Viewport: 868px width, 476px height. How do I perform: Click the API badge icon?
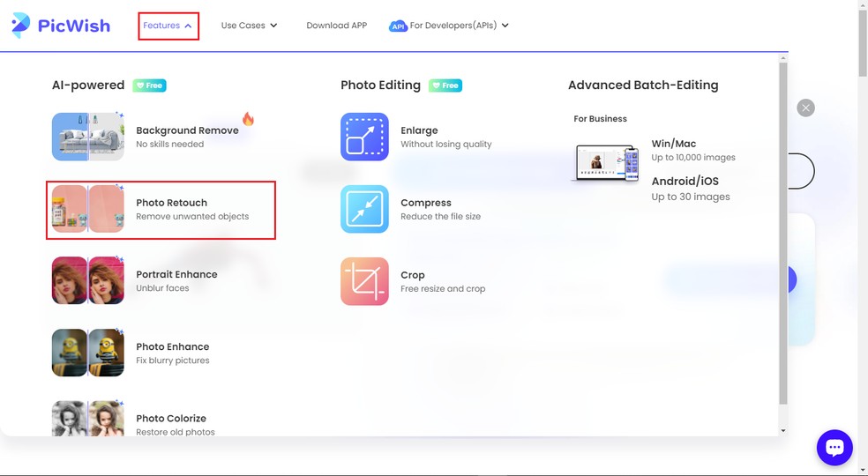pyautogui.click(x=398, y=26)
